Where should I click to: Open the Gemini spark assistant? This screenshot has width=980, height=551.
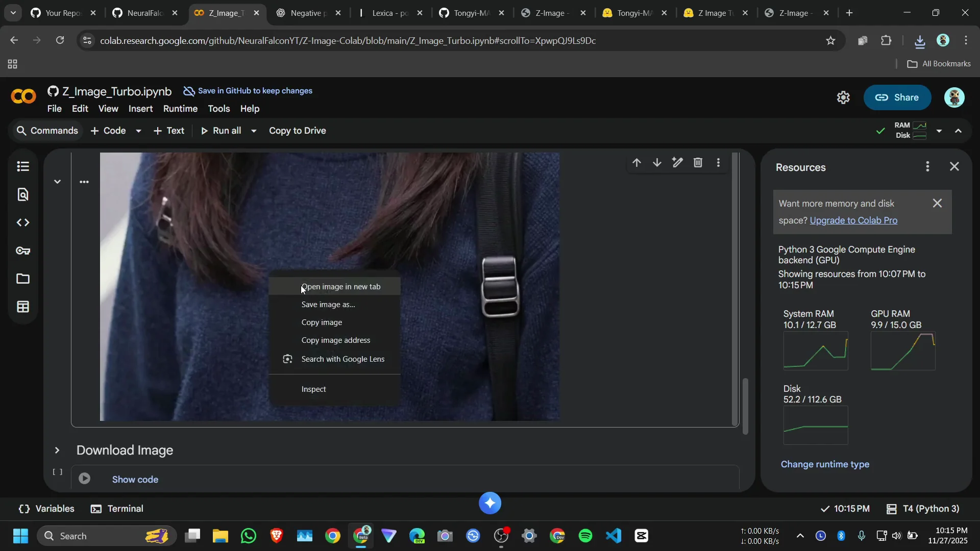[x=489, y=503]
